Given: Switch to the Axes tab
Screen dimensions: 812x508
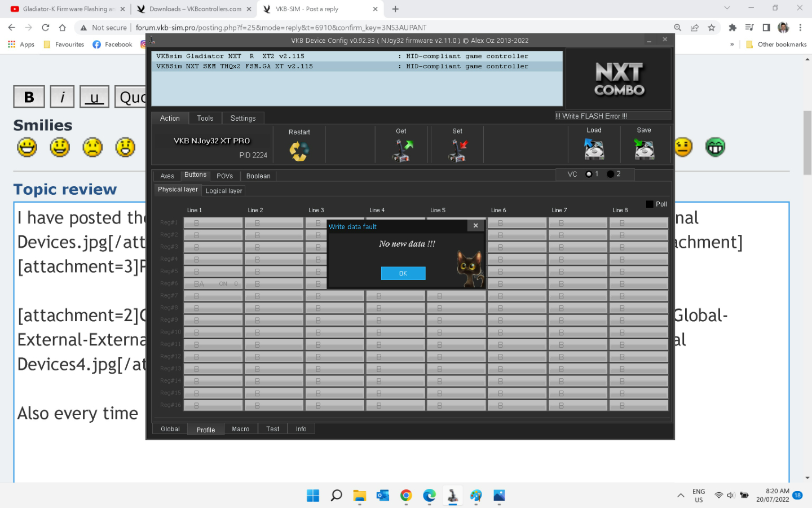Looking at the screenshot, I should (167, 176).
